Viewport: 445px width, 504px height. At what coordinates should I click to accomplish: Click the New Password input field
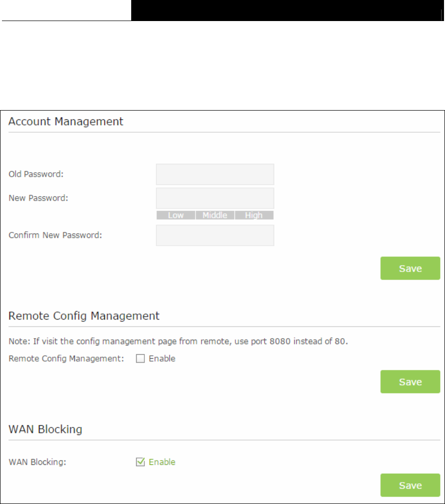pos(215,198)
